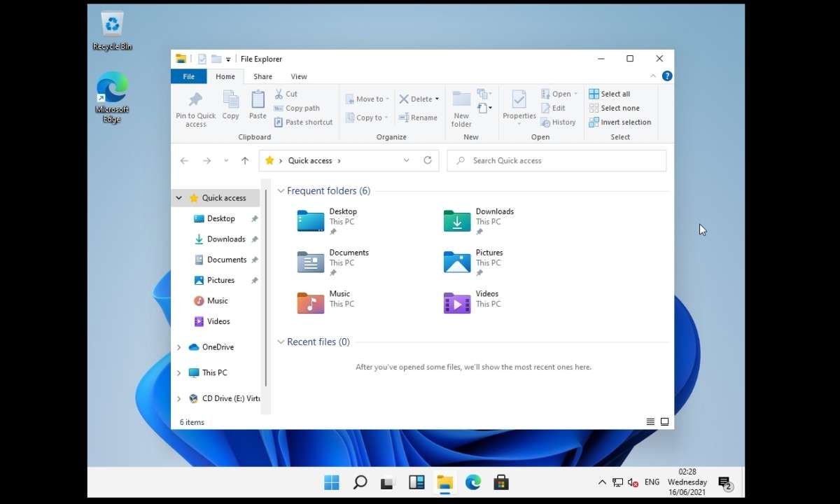Open notification center icon
The width and height of the screenshot is (840, 504).
725,482
